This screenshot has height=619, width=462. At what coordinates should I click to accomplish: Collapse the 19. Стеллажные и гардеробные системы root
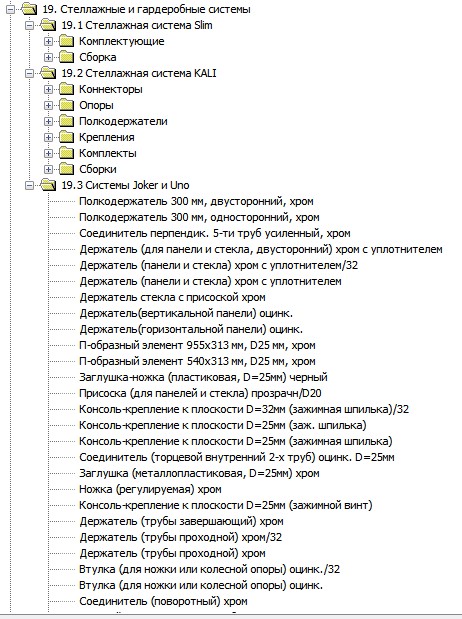(11, 9)
